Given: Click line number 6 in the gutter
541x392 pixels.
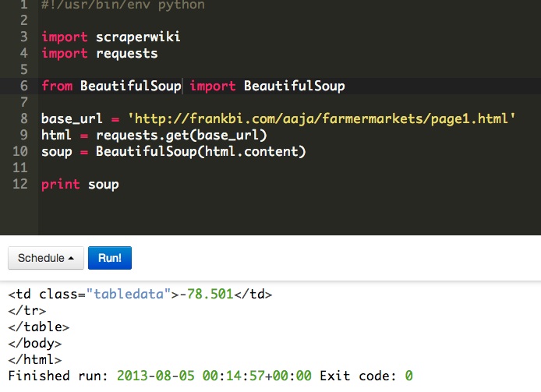Looking at the screenshot, I should [x=24, y=86].
